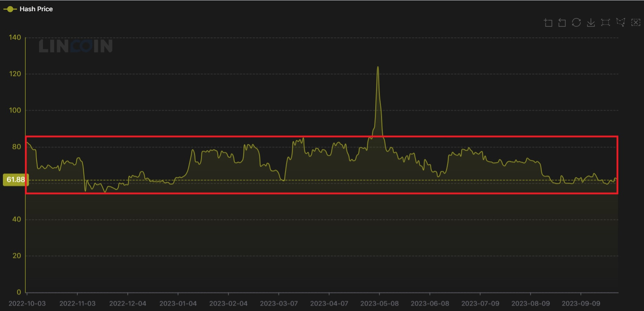Click the 2023-03-07 date label

click(279, 303)
